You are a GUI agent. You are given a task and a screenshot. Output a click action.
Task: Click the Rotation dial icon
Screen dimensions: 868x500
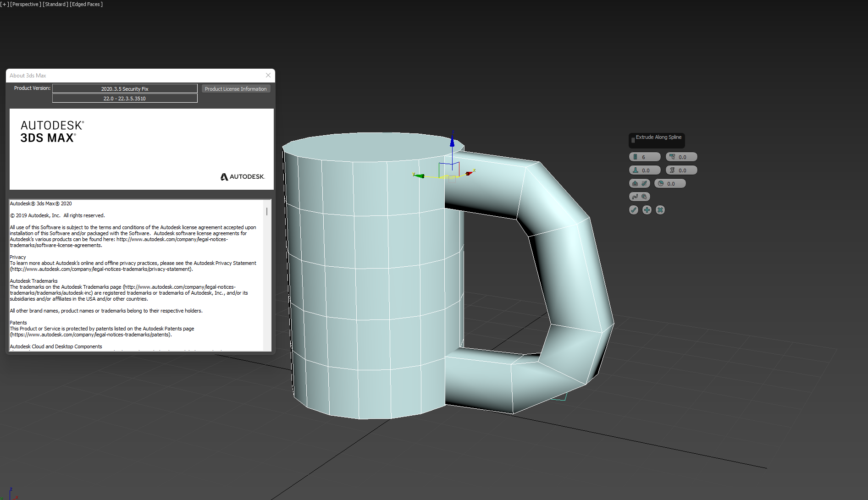(661, 184)
